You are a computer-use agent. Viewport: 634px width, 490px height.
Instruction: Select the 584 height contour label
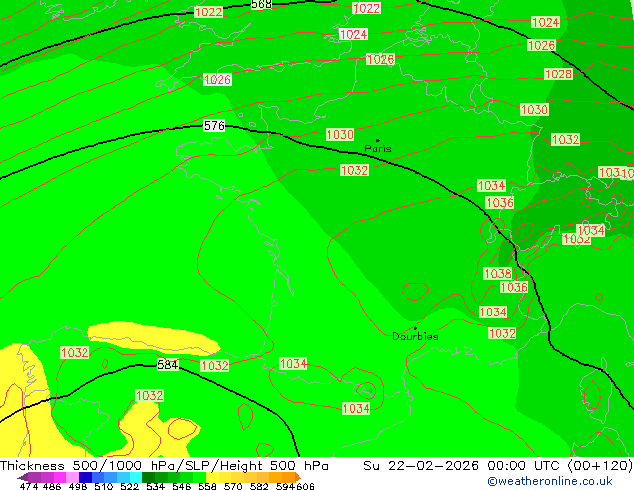coord(167,365)
